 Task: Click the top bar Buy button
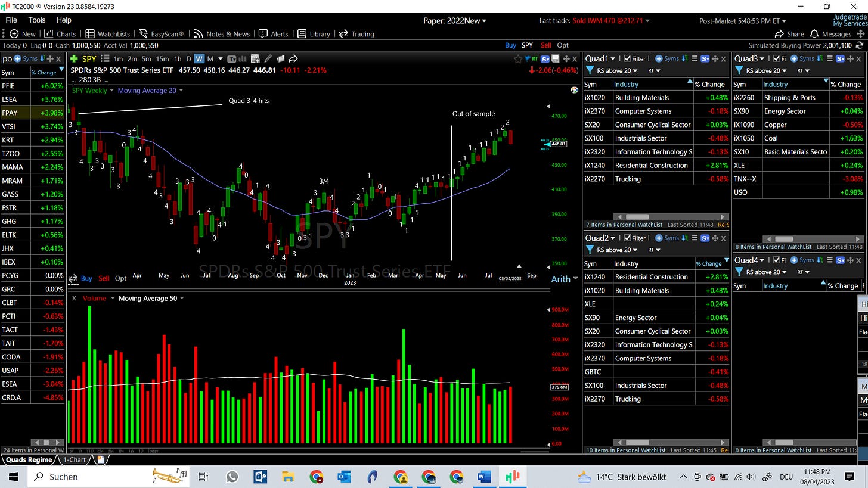(x=510, y=45)
